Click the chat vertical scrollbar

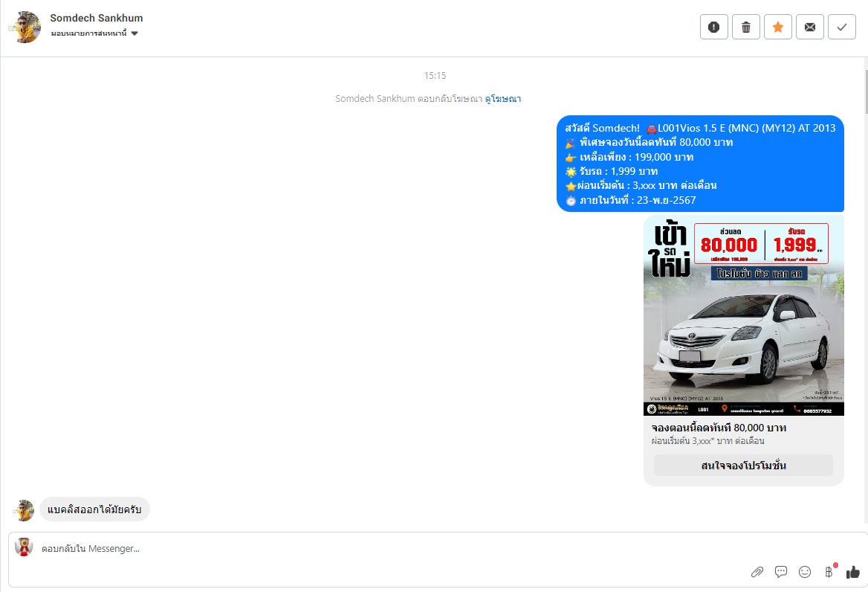(x=865, y=89)
